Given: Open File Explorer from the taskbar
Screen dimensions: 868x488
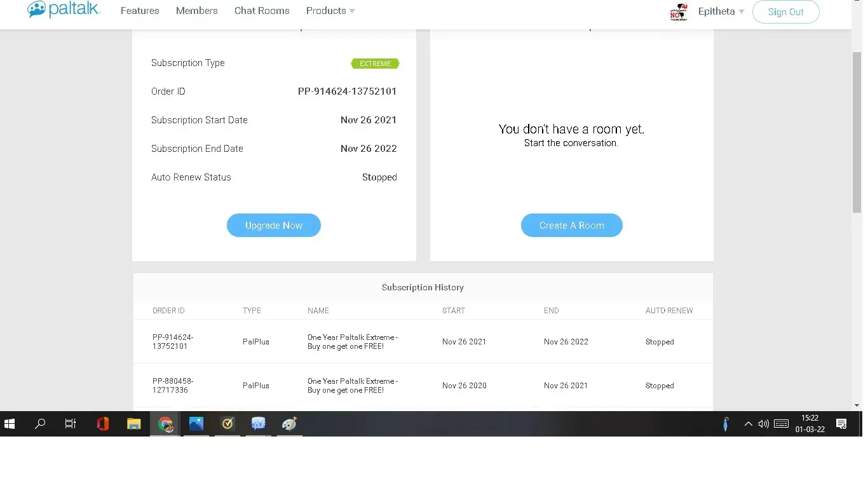Looking at the screenshot, I should (133, 424).
